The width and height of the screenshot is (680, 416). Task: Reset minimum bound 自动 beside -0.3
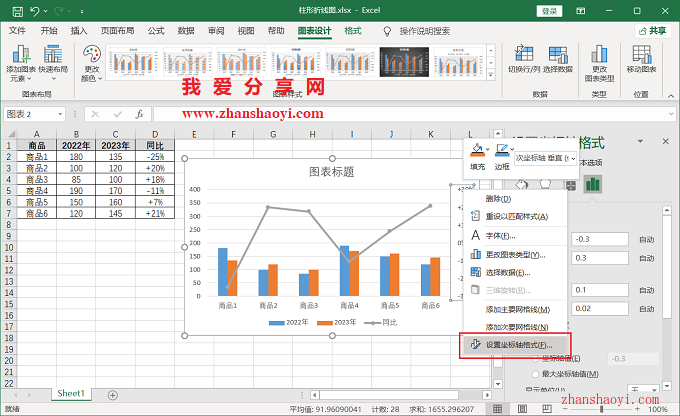point(647,239)
